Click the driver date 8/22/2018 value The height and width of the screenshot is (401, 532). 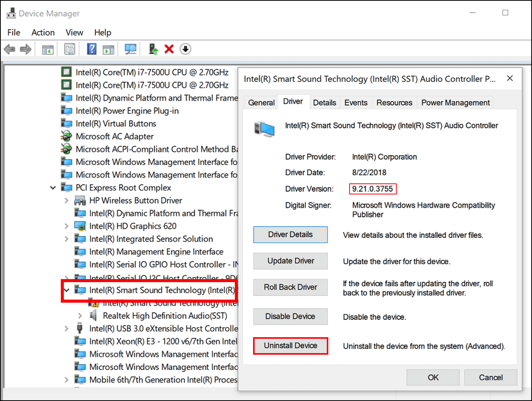369,172
